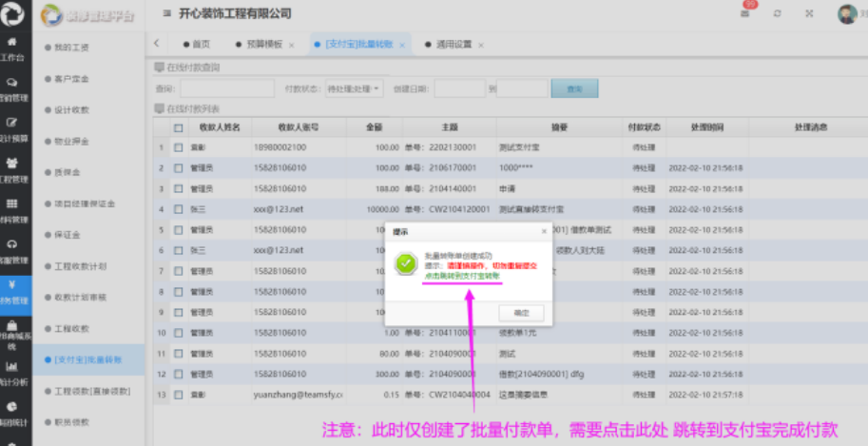This screenshot has height=446, width=868.
Task: Tick the checkbox for row 1
Action: tap(178, 147)
